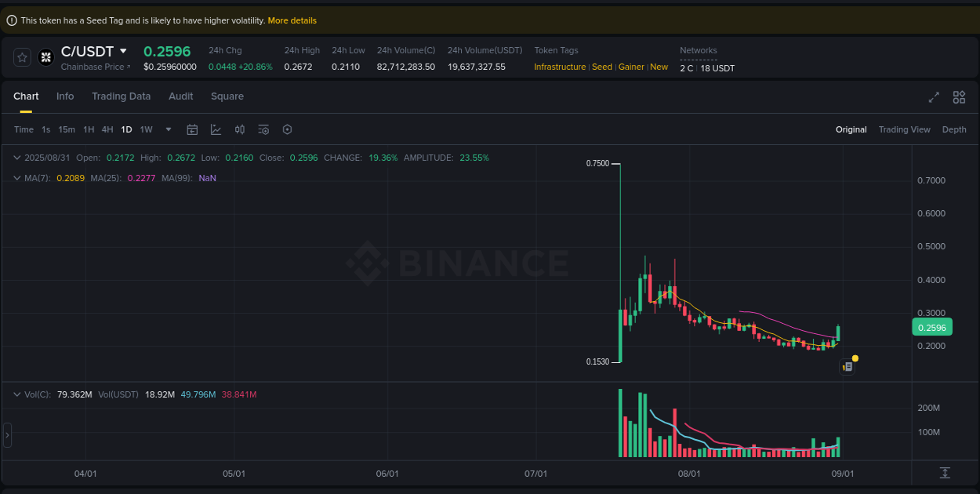Open the chart settings gear icon
Image resolution: width=980 pixels, height=494 pixels.
[287, 129]
